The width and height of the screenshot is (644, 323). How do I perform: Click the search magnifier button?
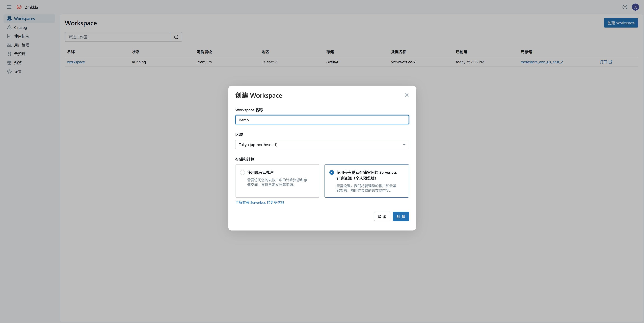pyautogui.click(x=176, y=37)
